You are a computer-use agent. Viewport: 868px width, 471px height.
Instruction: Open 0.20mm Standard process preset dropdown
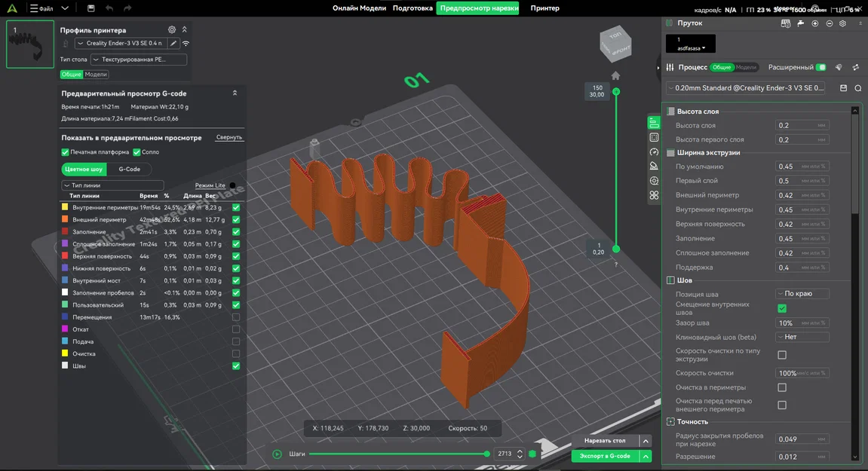click(x=746, y=88)
